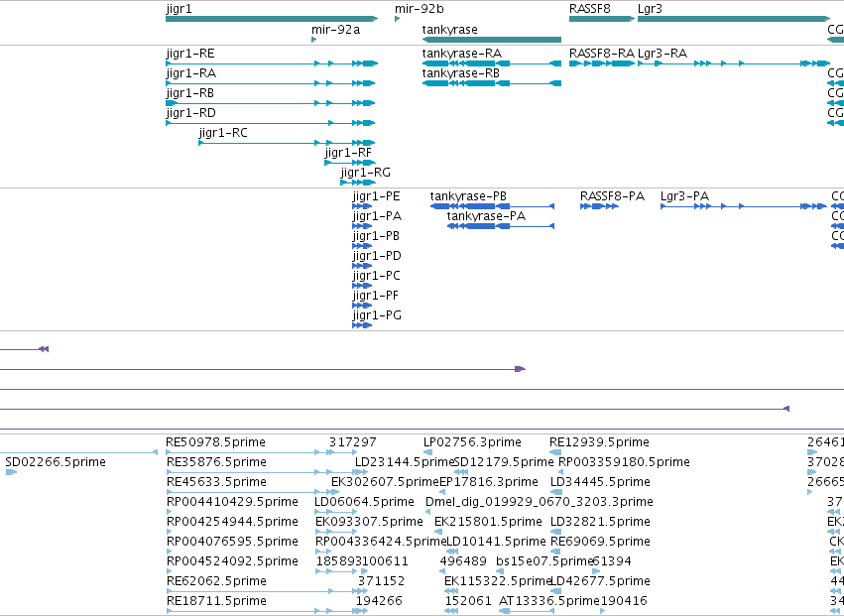Click the teal Lgr3 gene span bar
The width and height of the screenshot is (844, 616).
[734, 20]
